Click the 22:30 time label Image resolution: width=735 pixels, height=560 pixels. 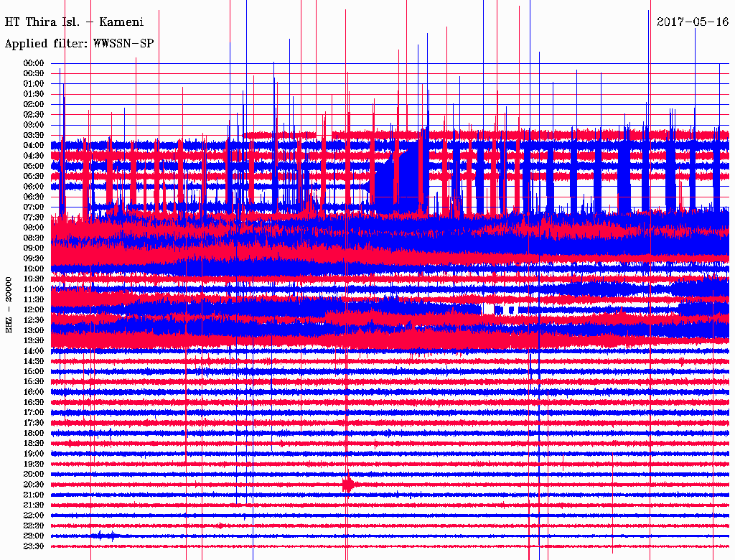(x=34, y=526)
